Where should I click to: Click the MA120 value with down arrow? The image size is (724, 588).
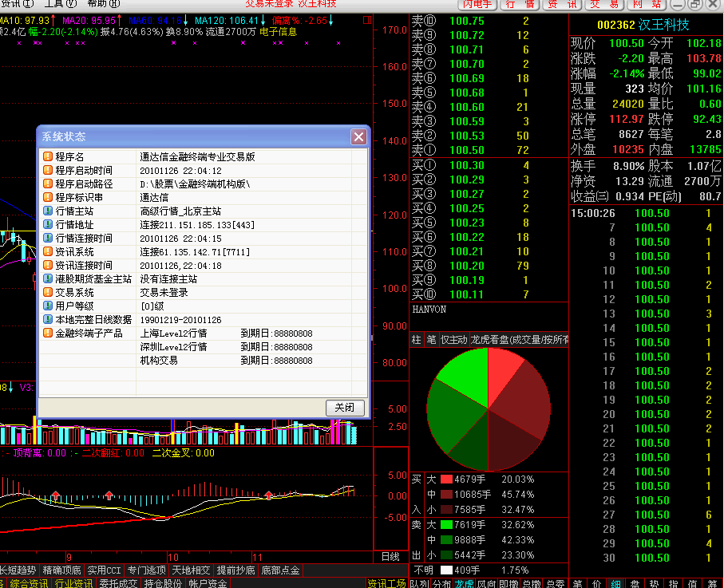[231, 20]
